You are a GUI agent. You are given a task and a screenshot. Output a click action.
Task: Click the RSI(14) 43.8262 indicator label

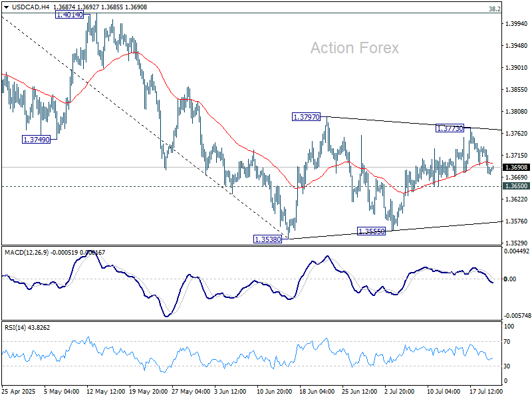point(27,328)
